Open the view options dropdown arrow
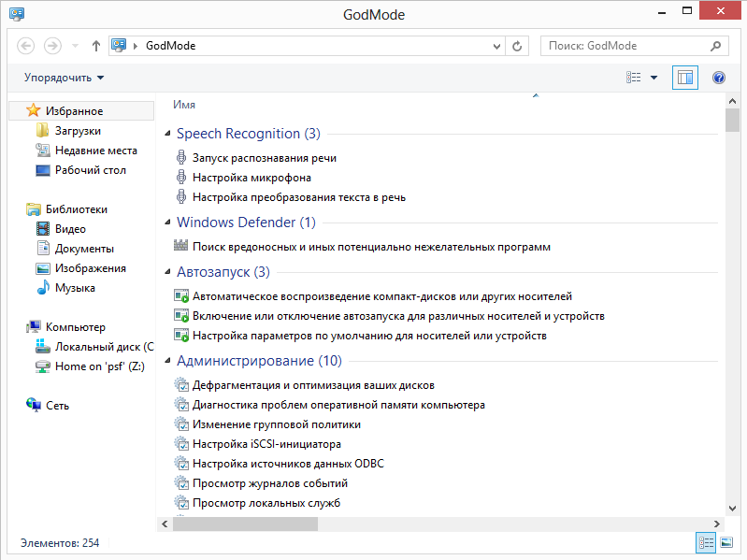This screenshot has height=560, width=747. click(654, 78)
